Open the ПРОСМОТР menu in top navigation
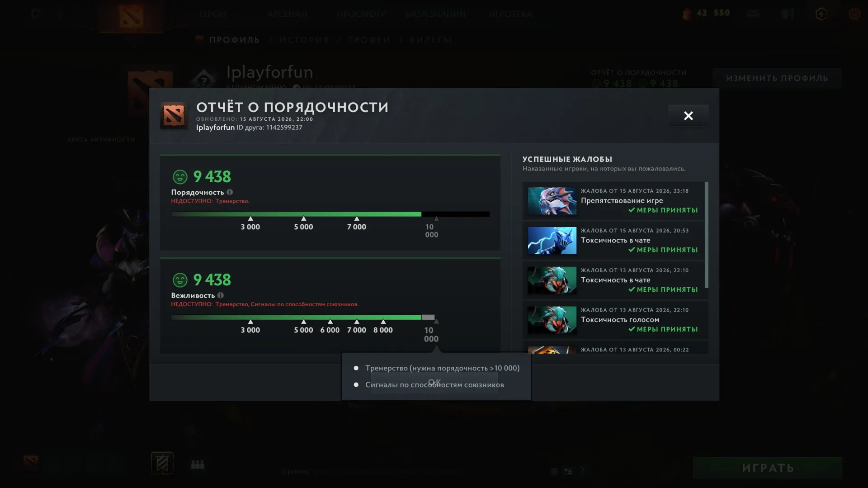This screenshot has width=868, height=488. pos(361,14)
